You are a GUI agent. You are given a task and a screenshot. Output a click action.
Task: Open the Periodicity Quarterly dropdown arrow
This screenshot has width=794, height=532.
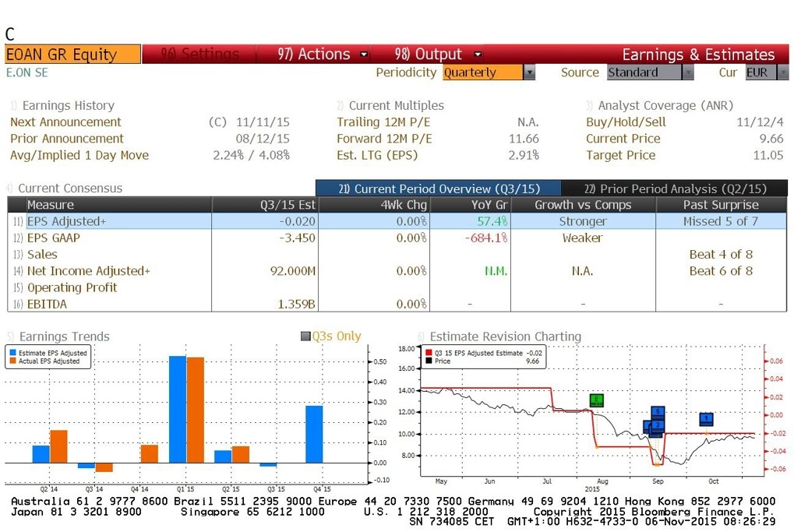pyautogui.click(x=529, y=72)
